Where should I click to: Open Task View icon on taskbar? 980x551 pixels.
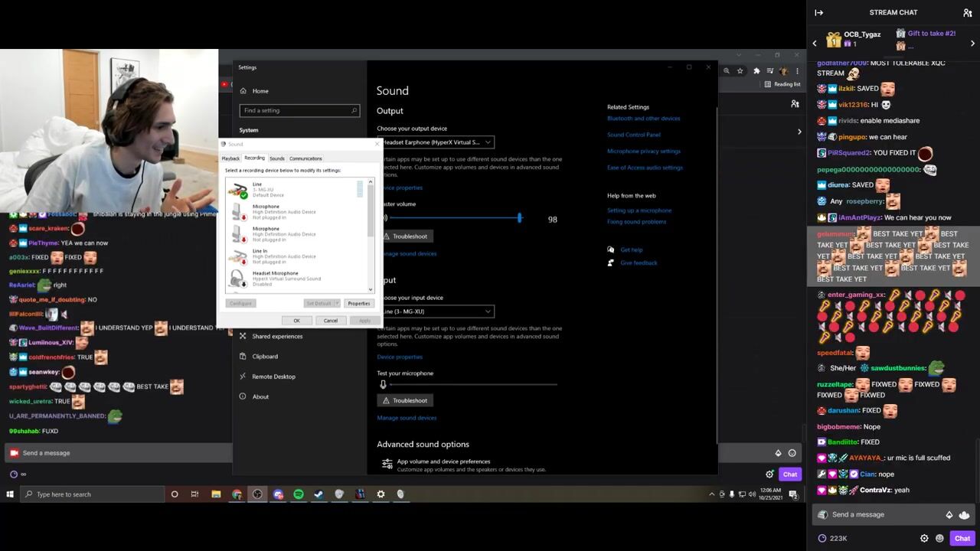pyautogui.click(x=195, y=494)
